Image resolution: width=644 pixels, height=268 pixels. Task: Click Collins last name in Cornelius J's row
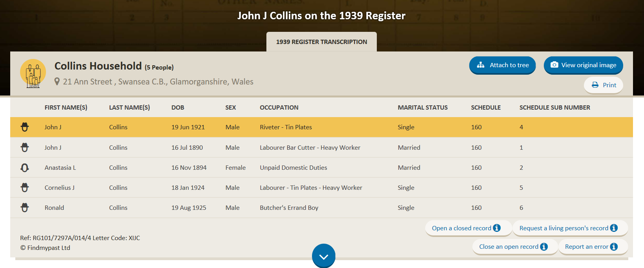click(118, 187)
